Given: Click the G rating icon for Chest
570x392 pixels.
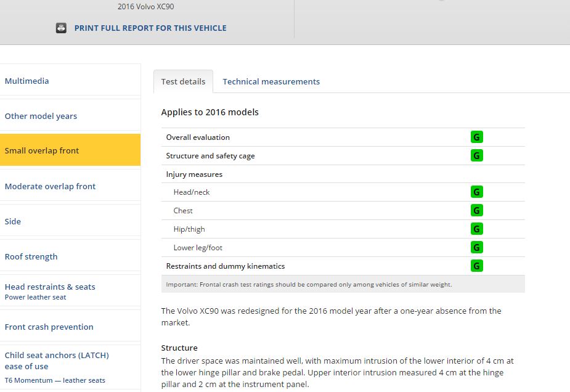Looking at the screenshot, I should [x=476, y=210].
